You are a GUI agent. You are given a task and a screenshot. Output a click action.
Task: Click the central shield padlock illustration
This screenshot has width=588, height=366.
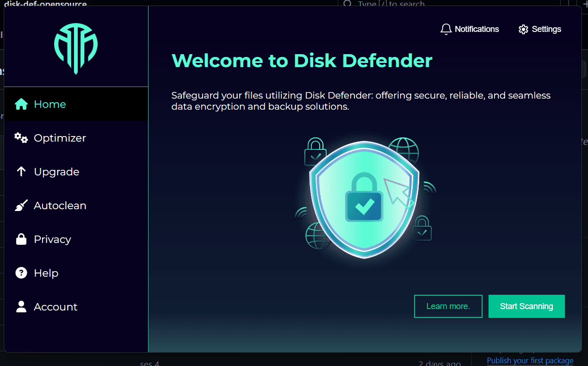(364, 199)
